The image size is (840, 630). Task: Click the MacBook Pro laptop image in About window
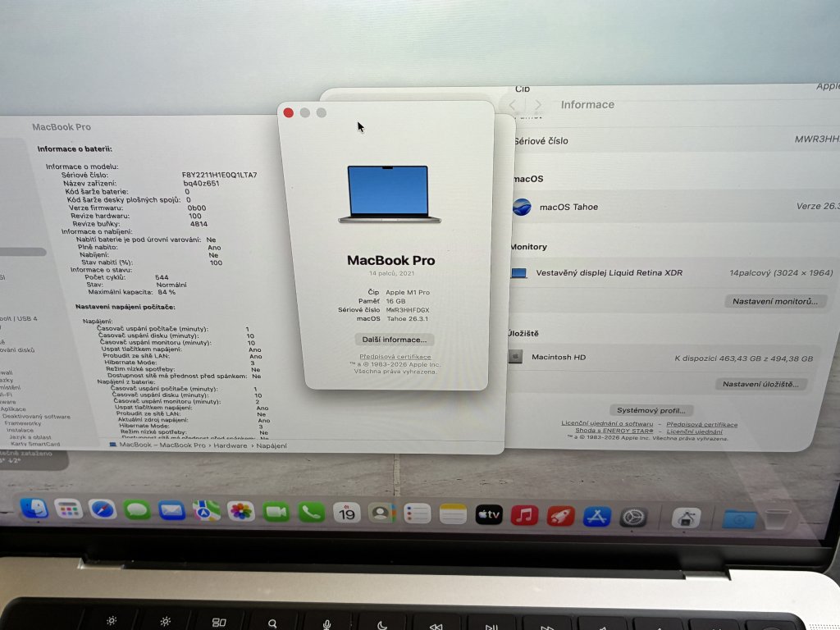pyautogui.click(x=390, y=194)
